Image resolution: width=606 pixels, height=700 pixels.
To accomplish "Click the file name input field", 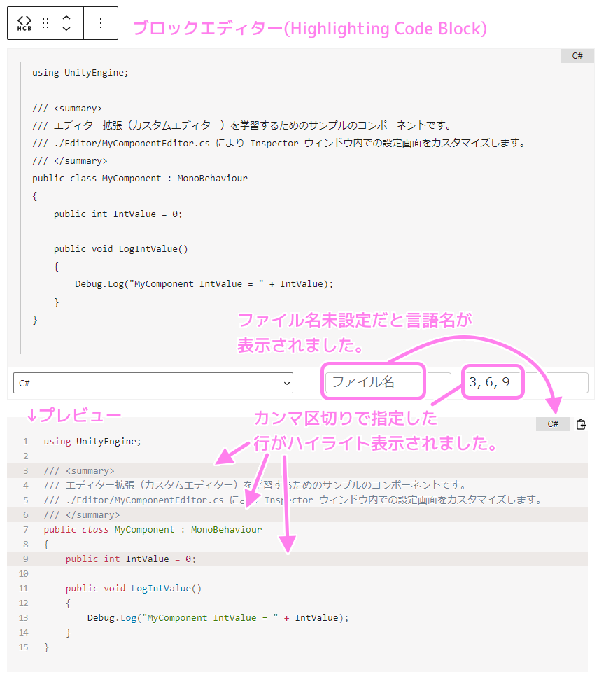I will (388, 383).
